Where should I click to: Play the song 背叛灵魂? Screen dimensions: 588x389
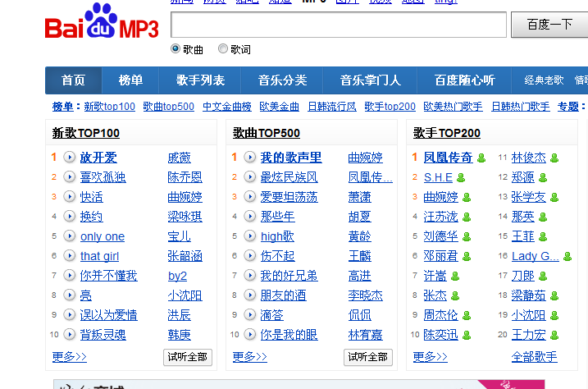(70, 334)
